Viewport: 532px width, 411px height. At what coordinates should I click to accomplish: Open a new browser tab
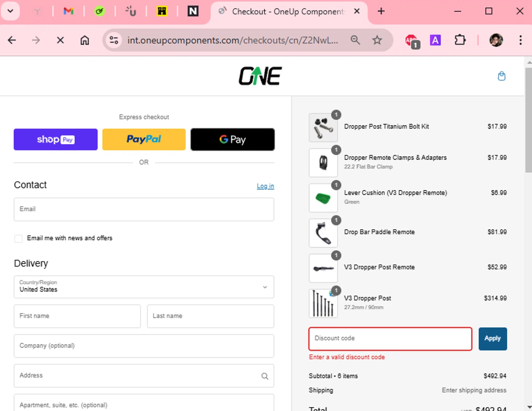click(x=381, y=11)
